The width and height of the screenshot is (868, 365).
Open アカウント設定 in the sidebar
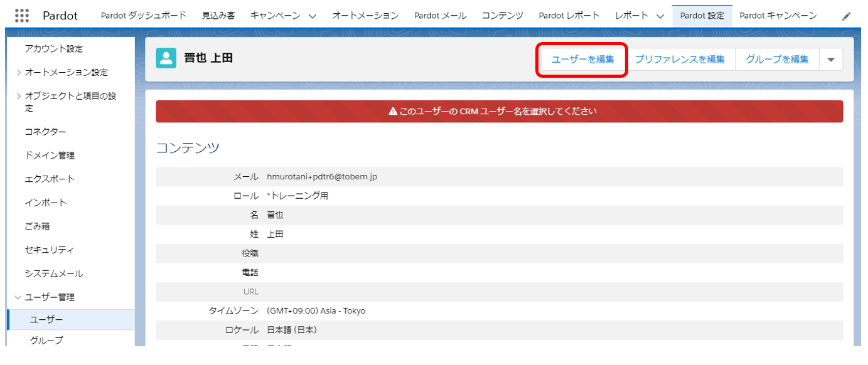point(54,49)
